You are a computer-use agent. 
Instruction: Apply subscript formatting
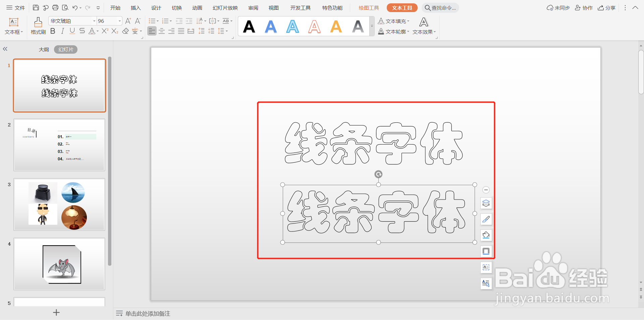coord(115,31)
